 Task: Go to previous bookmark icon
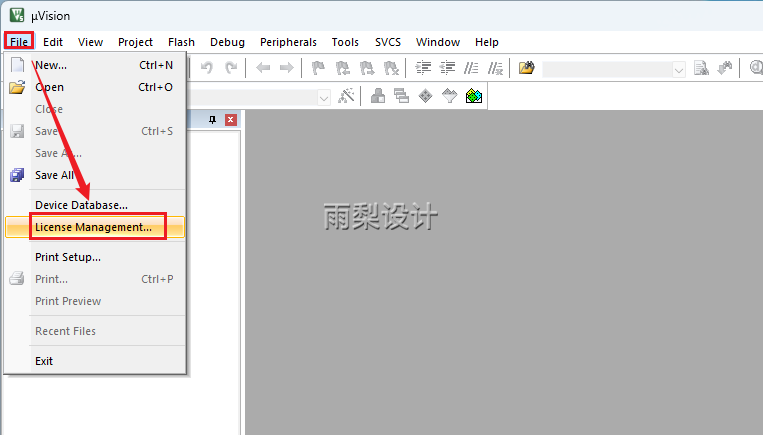tap(343, 68)
